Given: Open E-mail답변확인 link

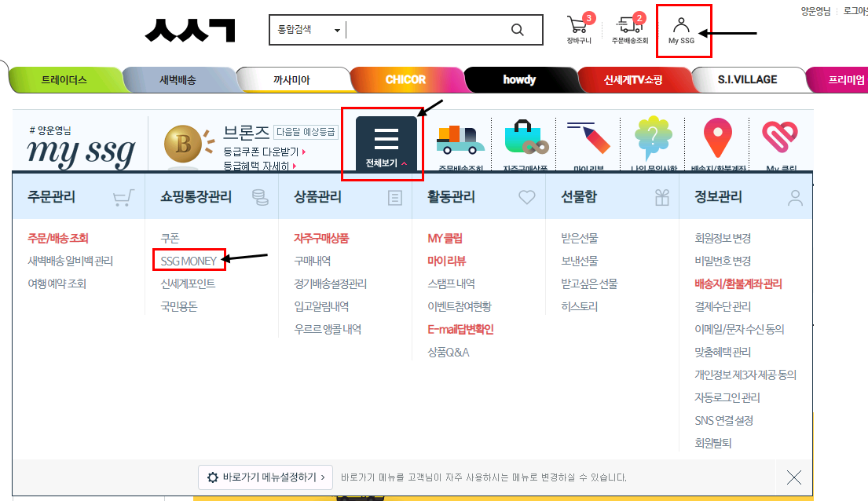Looking at the screenshot, I should click(460, 329).
